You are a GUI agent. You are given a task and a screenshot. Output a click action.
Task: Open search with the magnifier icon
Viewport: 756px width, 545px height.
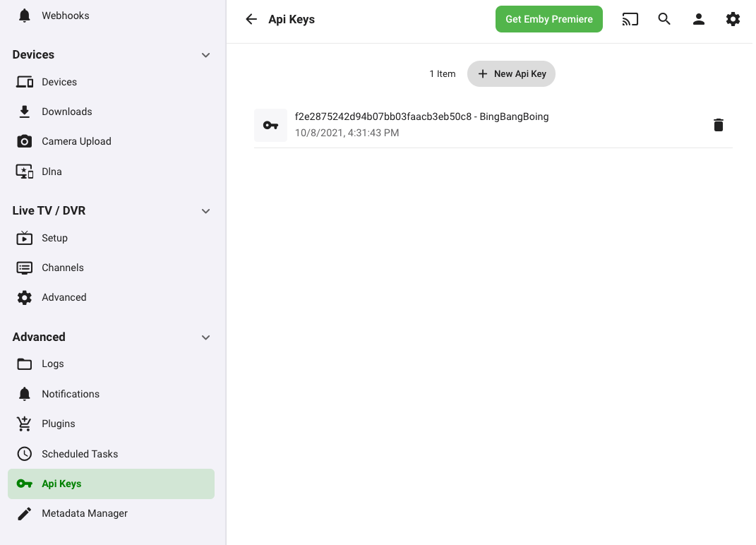664,19
